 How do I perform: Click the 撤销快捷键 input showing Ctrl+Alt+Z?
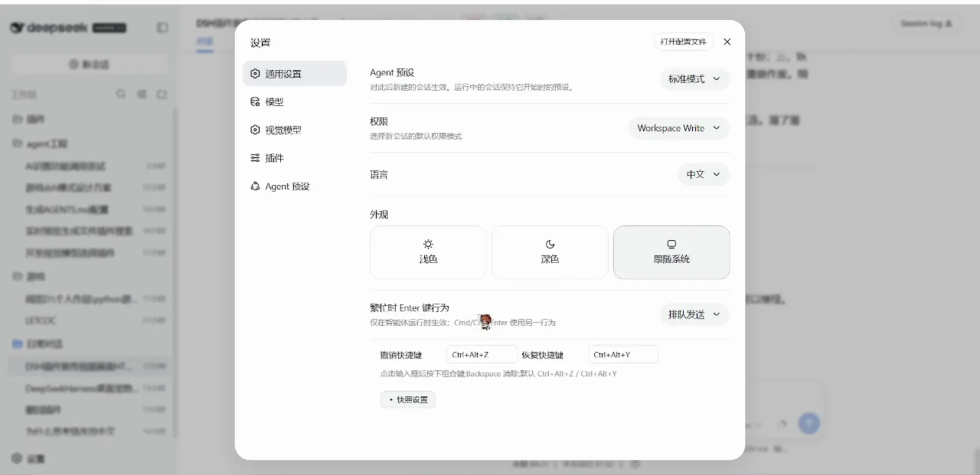click(x=481, y=354)
